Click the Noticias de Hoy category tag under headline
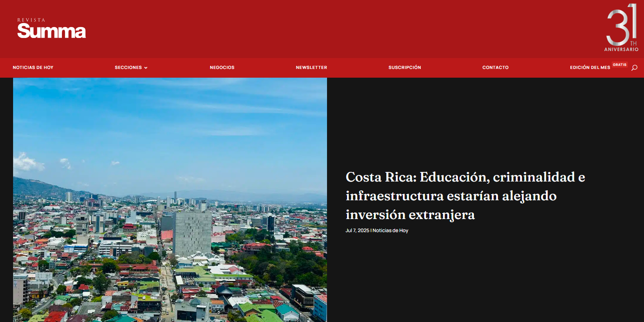 coord(391,230)
